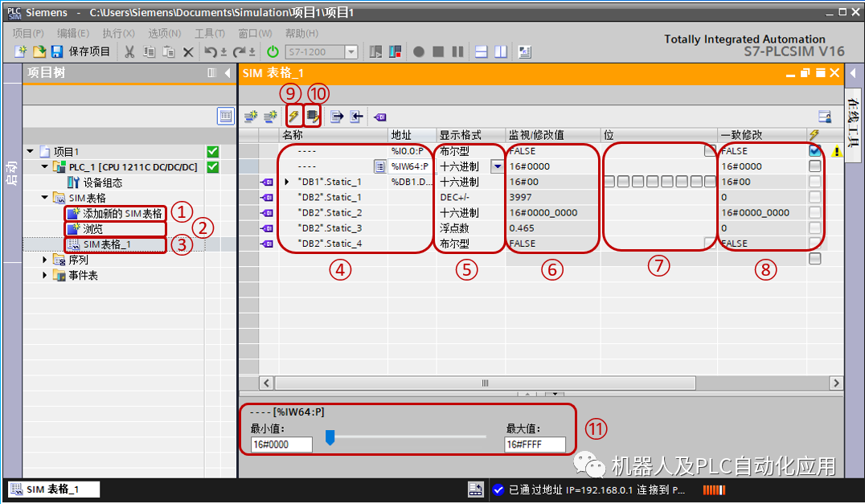Screen dimensions: 865x504
Task: Click the Load project values icon beside the lightning
Action: click(x=312, y=115)
